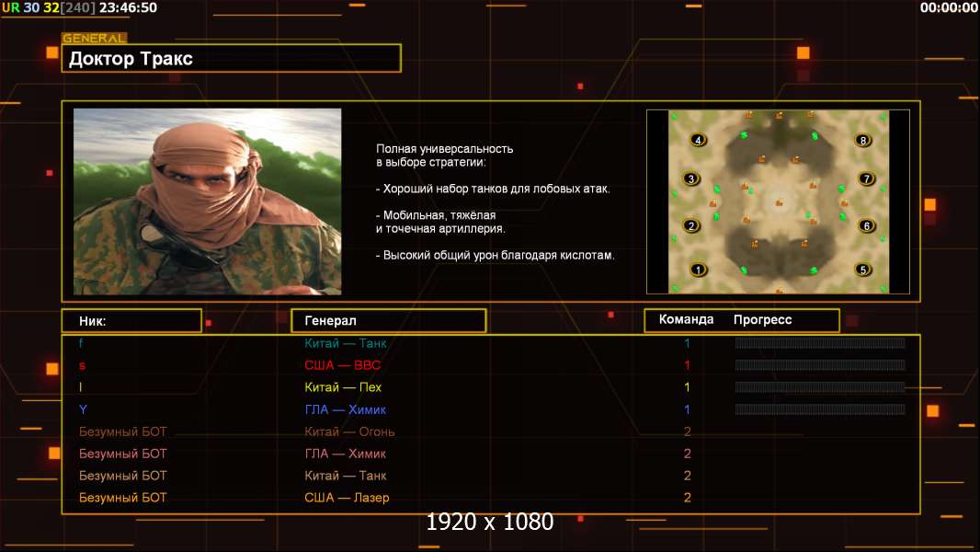
Task: Click the США — Лазер general entry
Action: click(347, 498)
